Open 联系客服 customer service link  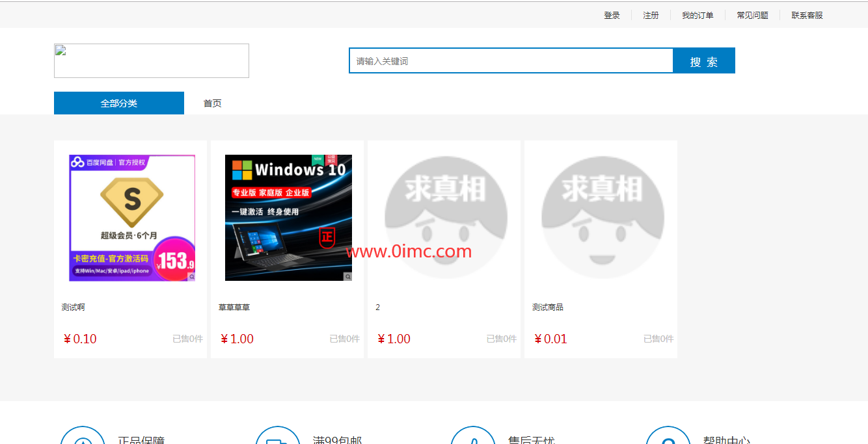pyautogui.click(x=807, y=16)
